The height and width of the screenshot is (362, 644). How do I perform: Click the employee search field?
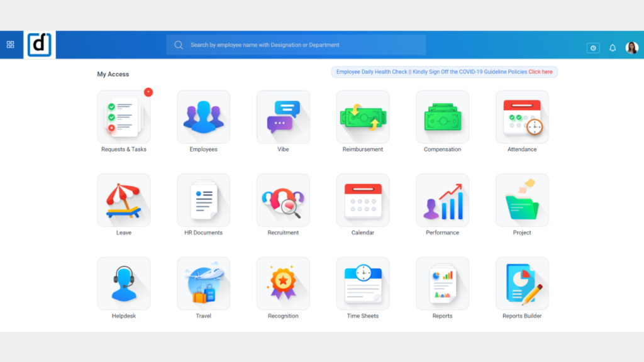296,45
